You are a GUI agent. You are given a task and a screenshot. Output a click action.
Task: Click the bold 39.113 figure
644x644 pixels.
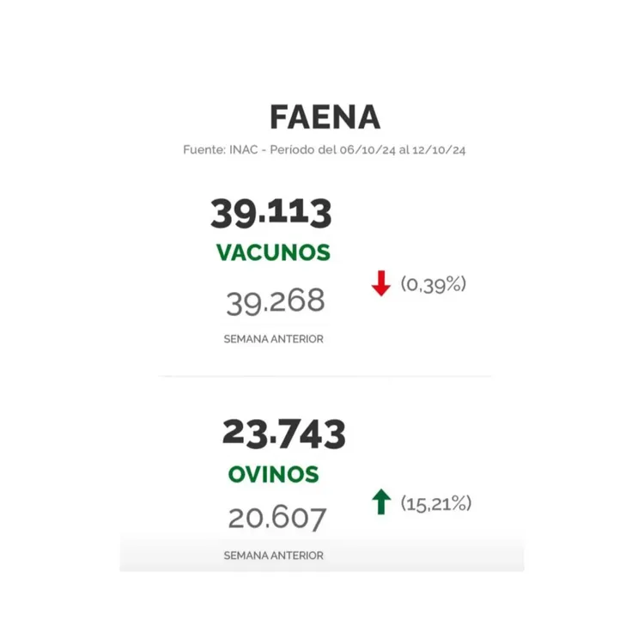coord(271,213)
